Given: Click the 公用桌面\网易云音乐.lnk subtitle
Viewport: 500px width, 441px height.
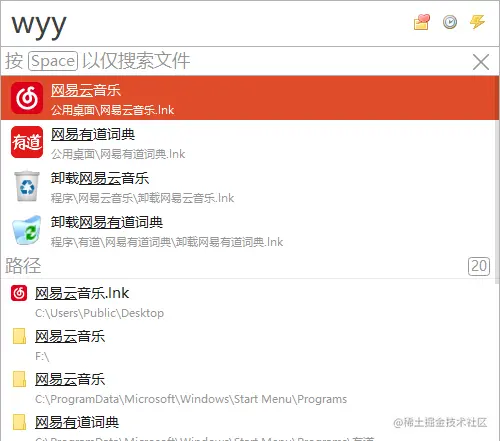Looking at the screenshot, I should pos(112,110).
